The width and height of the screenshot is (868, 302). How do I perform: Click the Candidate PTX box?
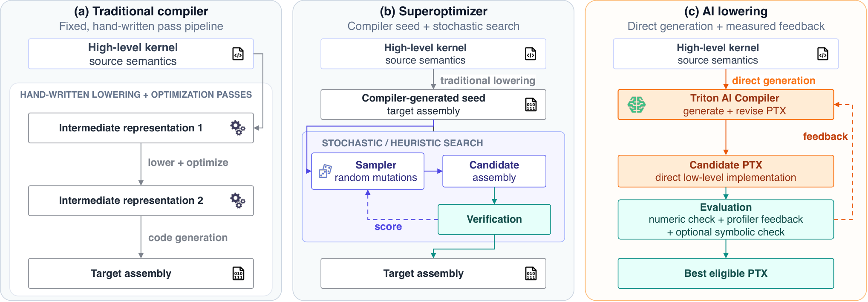pos(726,171)
